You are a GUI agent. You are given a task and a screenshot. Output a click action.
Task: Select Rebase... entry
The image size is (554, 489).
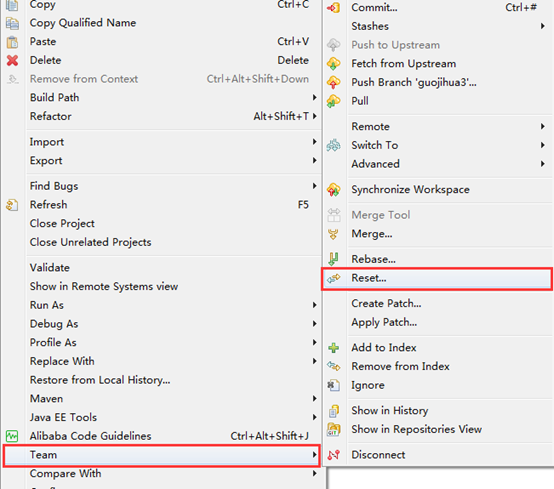(x=373, y=259)
